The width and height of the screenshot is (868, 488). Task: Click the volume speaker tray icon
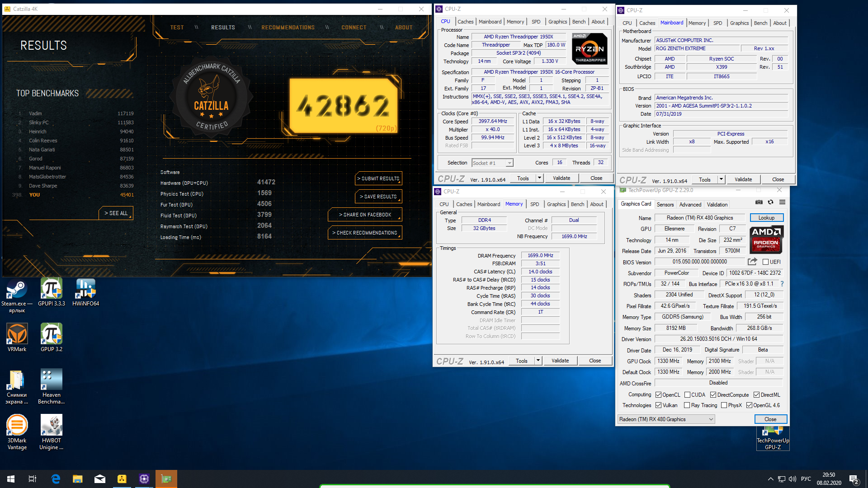coord(792,479)
